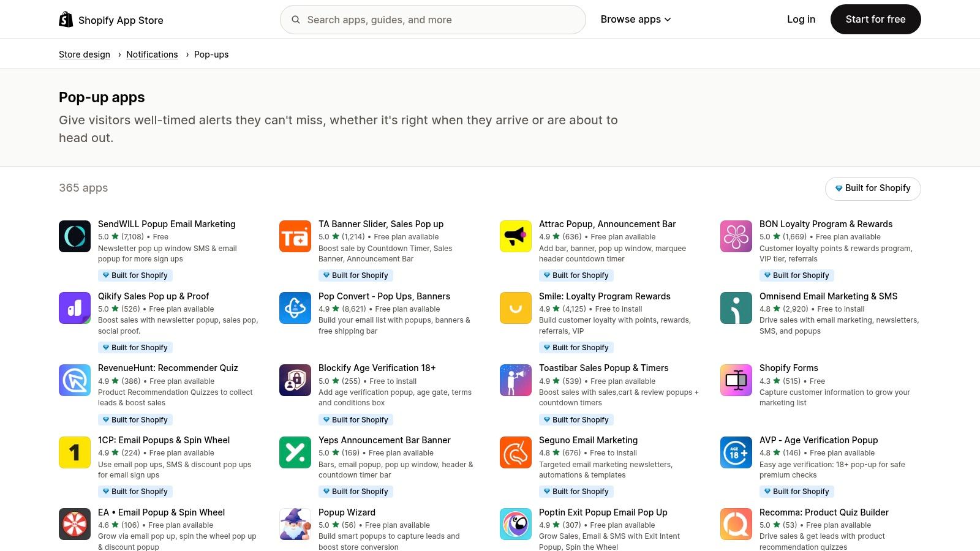
Task: Click the Store design breadcrumb
Action: click(x=84, y=54)
